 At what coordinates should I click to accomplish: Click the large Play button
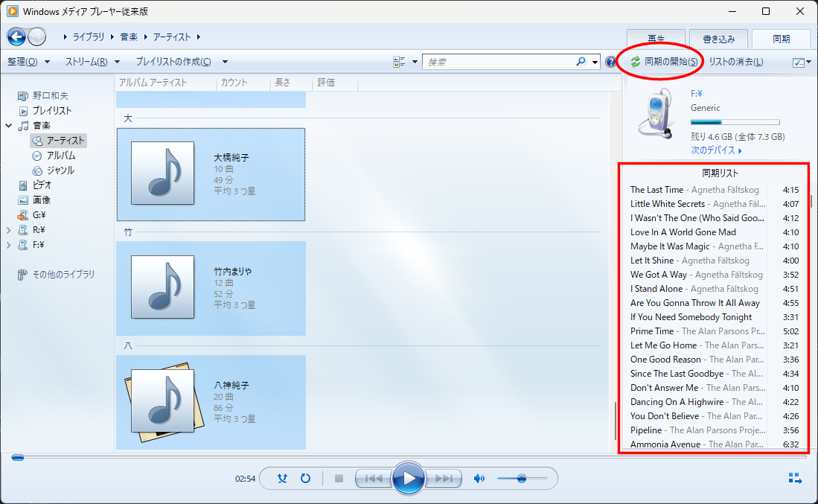(x=408, y=478)
